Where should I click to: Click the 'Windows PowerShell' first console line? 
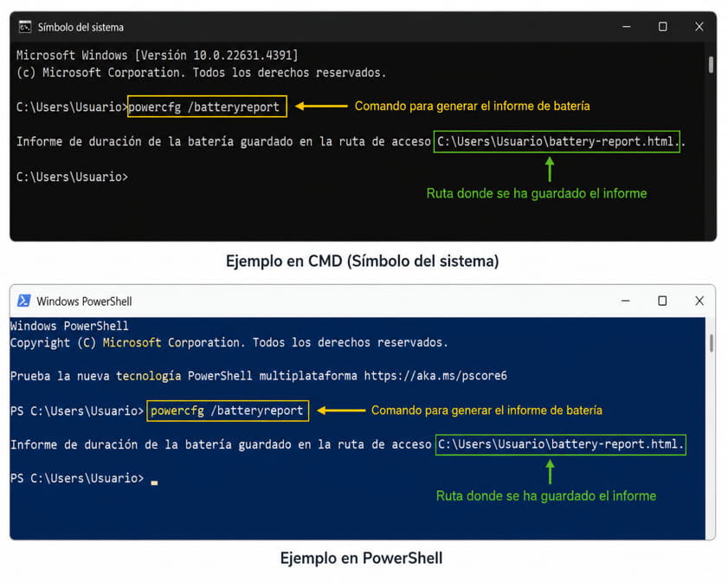pyautogui.click(x=69, y=326)
